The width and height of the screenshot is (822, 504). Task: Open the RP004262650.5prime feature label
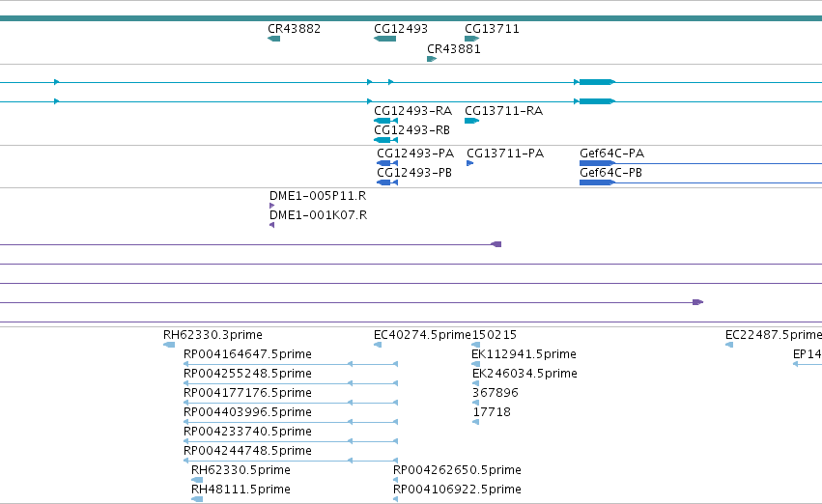[457, 470]
